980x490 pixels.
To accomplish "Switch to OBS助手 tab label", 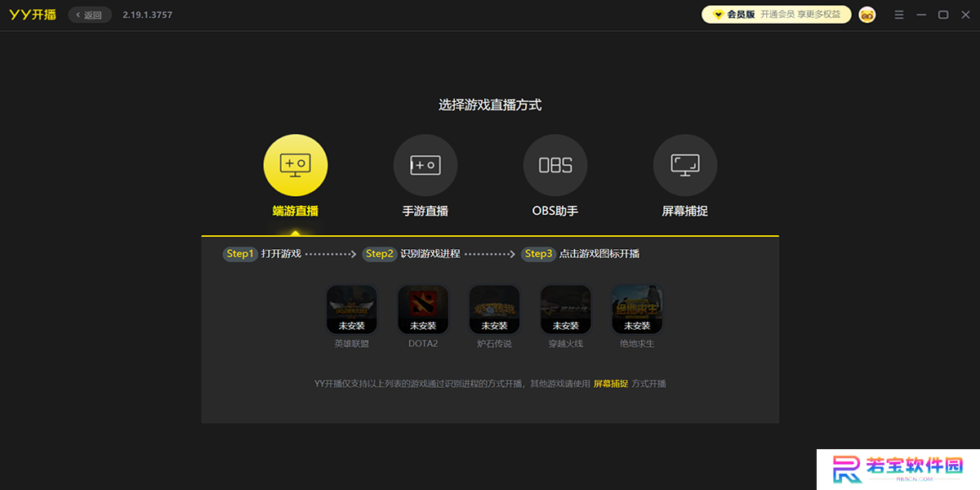I will pos(555,211).
